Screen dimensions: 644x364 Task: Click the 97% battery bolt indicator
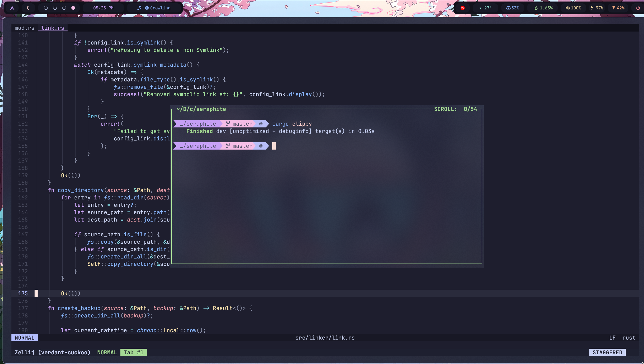[597, 8]
